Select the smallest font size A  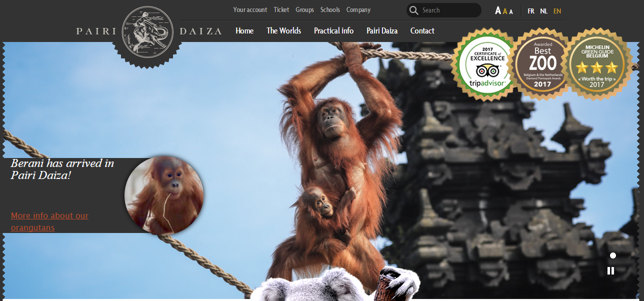[x=511, y=12]
